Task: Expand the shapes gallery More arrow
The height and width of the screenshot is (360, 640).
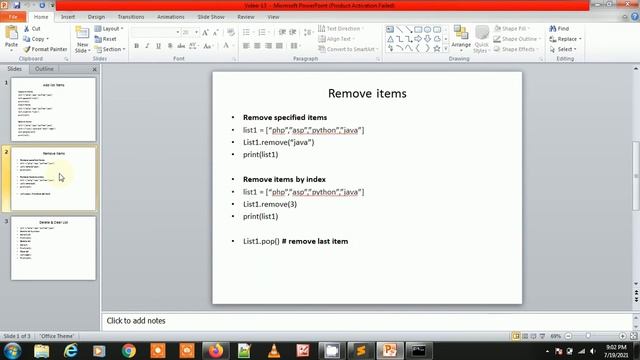Action: coord(446,49)
